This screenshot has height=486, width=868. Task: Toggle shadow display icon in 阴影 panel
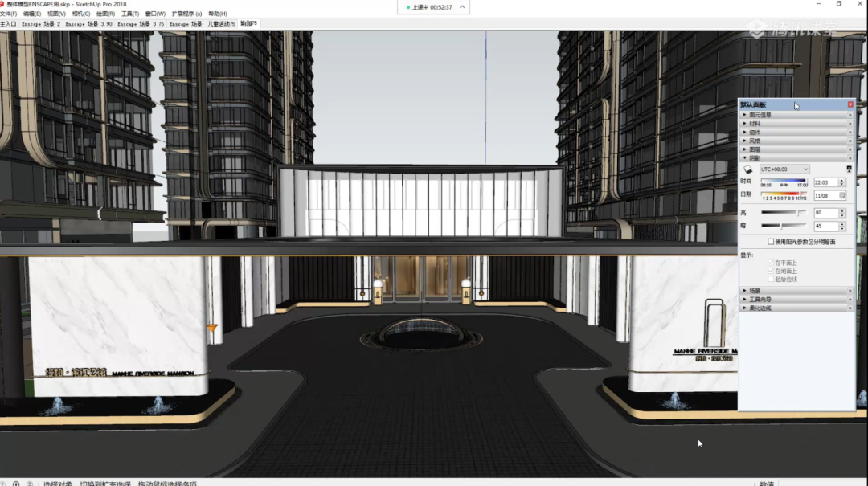[x=748, y=169]
